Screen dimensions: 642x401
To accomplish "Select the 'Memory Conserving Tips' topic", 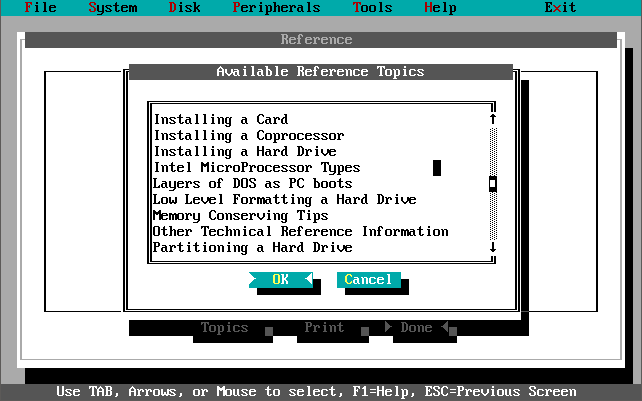I will (321, 215).
